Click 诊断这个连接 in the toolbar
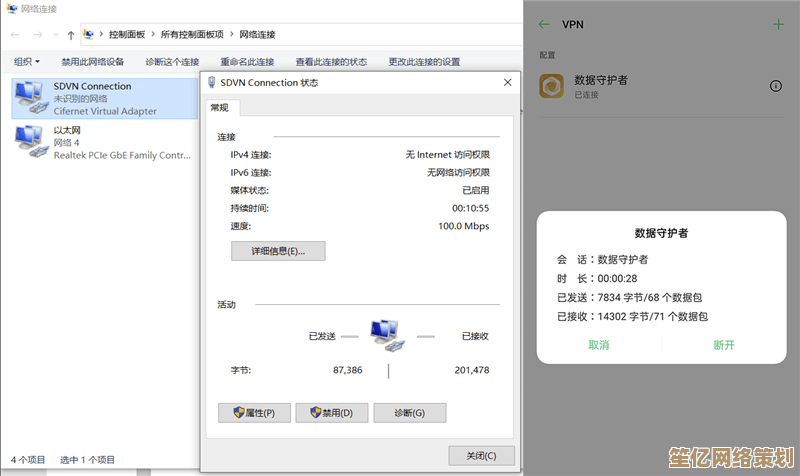The height and width of the screenshot is (476, 800). (x=172, y=62)
